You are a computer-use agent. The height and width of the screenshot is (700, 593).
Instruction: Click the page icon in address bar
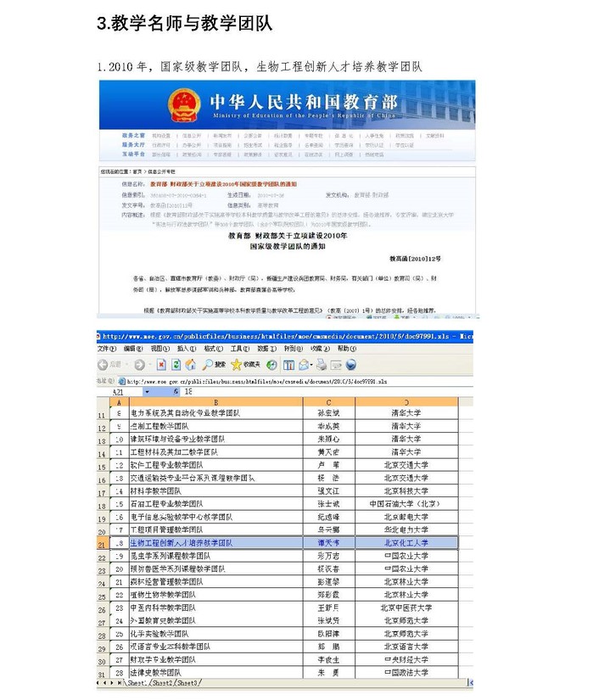click(x=122, y=381)
